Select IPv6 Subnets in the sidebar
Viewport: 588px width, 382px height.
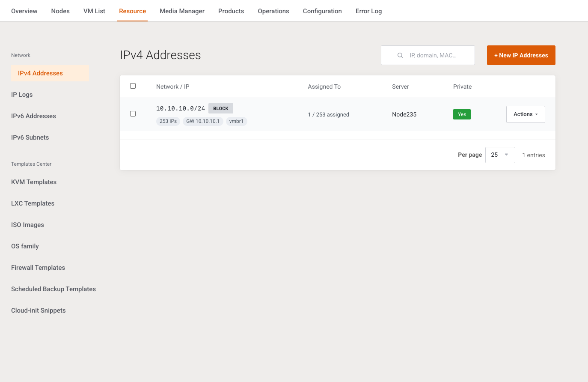click(30, 137)
